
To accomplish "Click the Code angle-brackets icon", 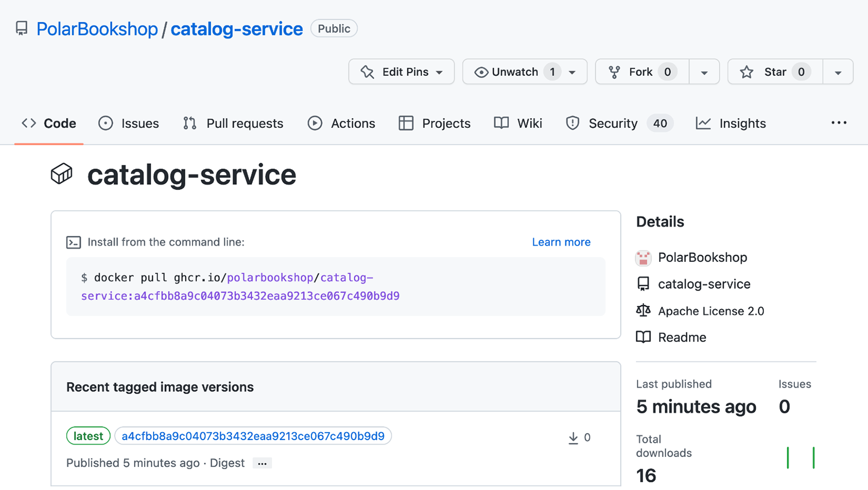I will 29,123.
